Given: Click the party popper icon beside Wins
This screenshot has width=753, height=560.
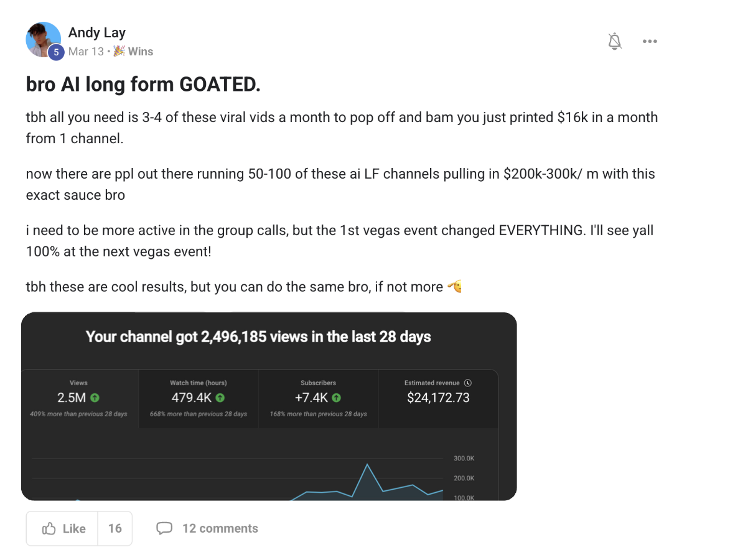Looking at the screenshot, I should click(x=119, y=52).
